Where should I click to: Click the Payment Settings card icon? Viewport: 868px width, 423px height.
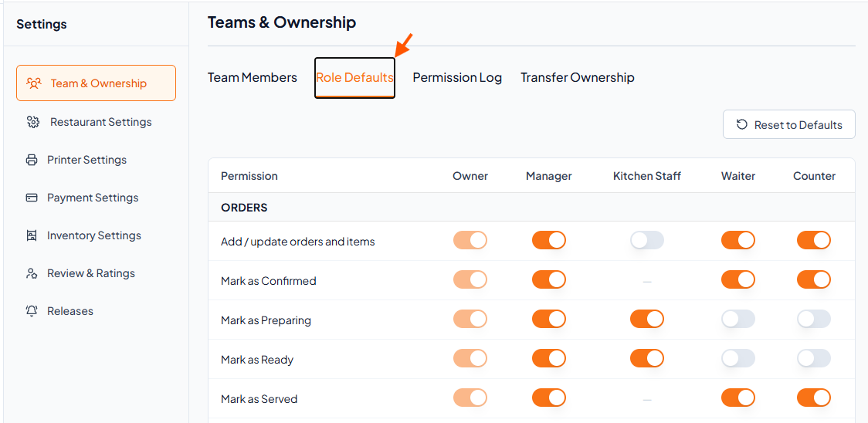[x=32, y=198]
